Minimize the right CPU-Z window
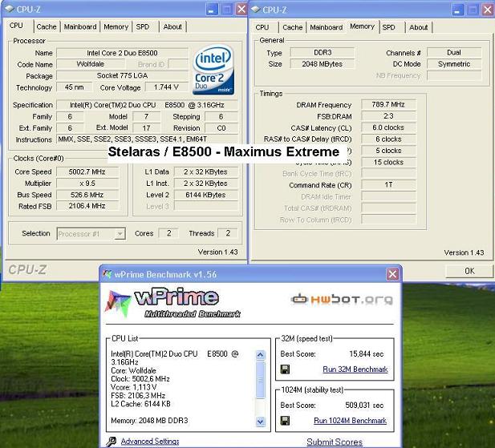Image resolution: width=495 pixels, height=448 pixels. click(x=457, y=10)
